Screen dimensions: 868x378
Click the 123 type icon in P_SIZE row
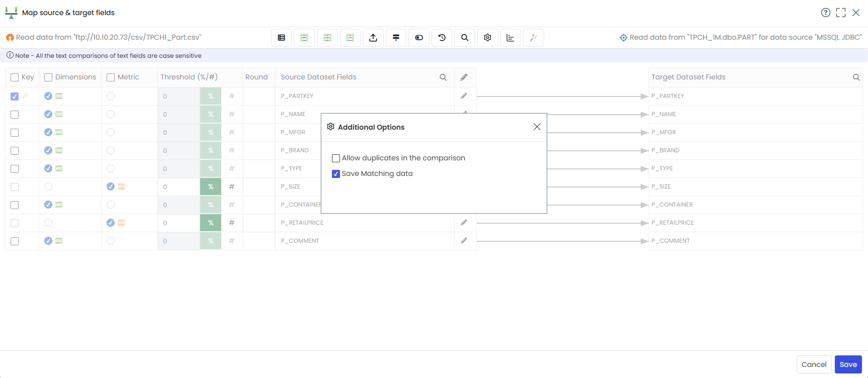tap(121, 186)
